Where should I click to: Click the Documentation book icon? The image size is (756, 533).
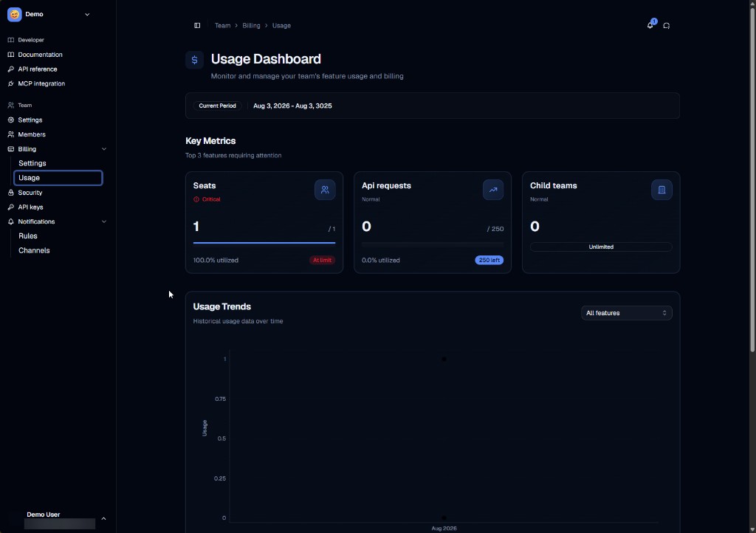[x=10, y=55]
